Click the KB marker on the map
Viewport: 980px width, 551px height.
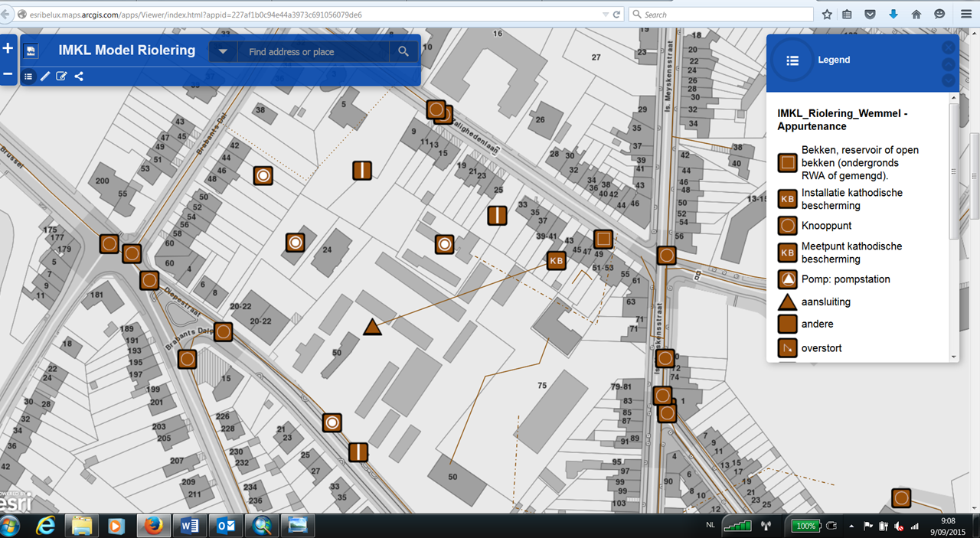tap(556, 261)
